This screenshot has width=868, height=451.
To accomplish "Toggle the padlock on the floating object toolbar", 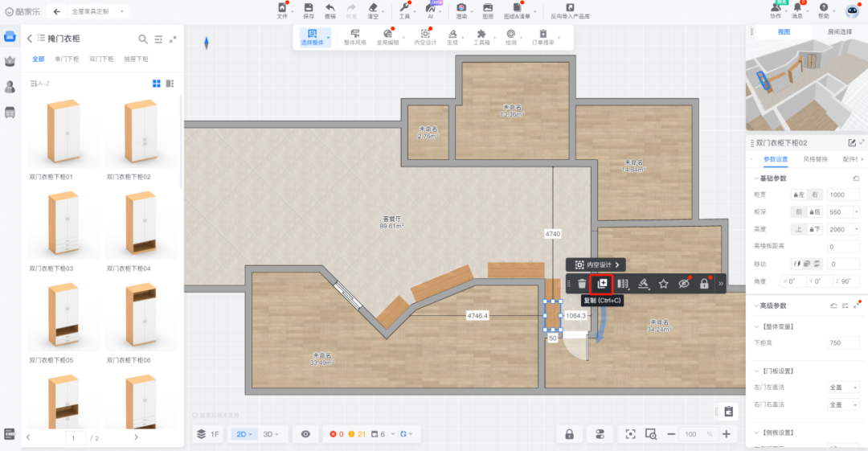I will click(x=704, y=284).
